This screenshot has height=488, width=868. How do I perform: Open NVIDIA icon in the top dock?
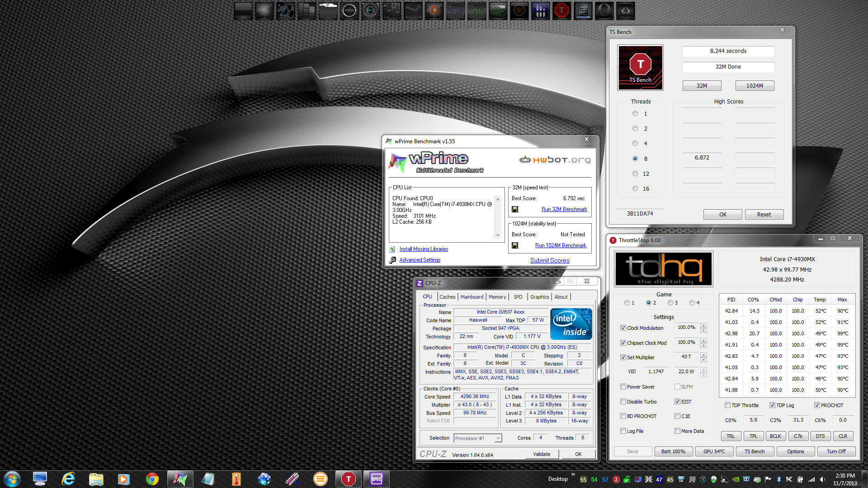tap(498, 10)
